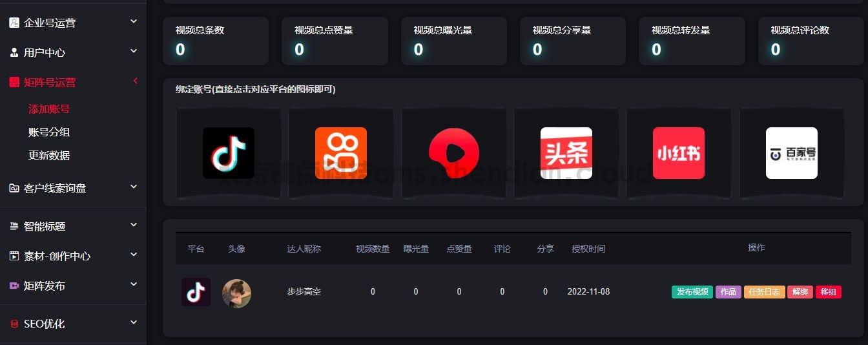The height and width of the screenshot is (345, 868).
Task: Click the 达人昵称 column header
Action: pos(304,249)
